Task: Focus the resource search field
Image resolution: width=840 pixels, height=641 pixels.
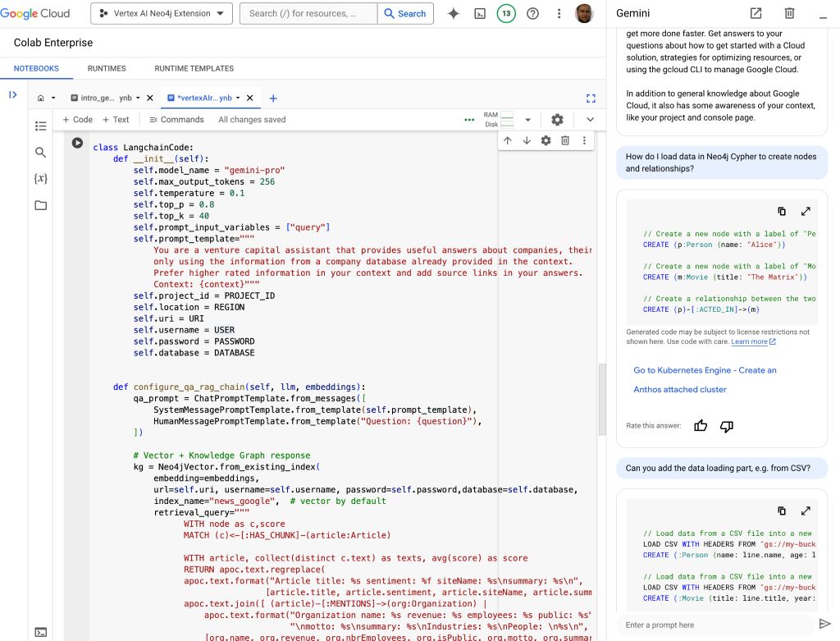Action: [x=308, y=13]
